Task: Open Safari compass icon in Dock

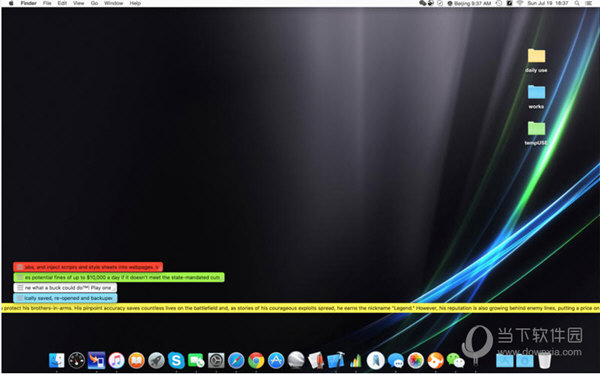Action: coord(236,360)
